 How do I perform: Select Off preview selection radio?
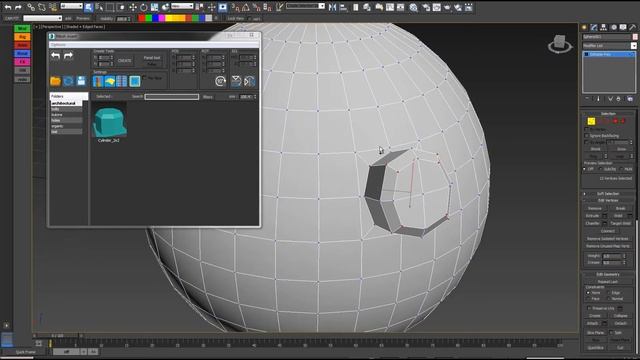tap(584, 169)
